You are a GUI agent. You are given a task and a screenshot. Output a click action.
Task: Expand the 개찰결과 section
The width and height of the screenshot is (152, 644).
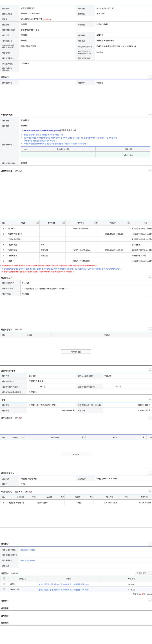[x=150, y=601]
